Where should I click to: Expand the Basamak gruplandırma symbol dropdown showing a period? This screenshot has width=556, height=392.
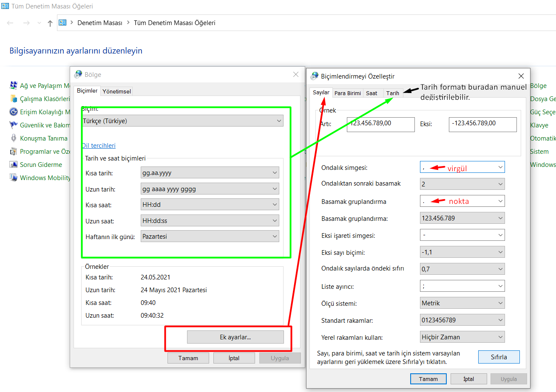(x=462, y=201)
